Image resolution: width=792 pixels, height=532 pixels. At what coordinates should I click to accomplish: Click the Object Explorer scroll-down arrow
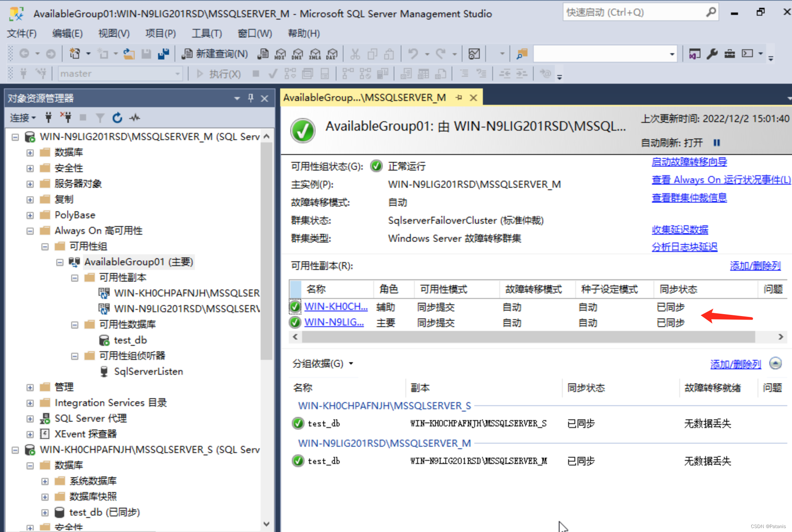[x=266, y=524]
